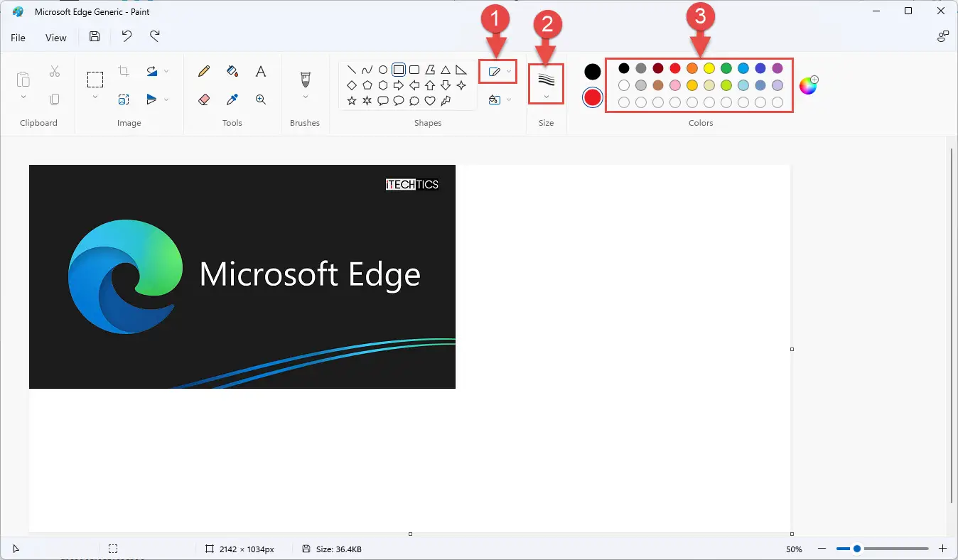Screen dimensions: 958x560
Task: Pick the green palette color
Action: click(726, 68)
